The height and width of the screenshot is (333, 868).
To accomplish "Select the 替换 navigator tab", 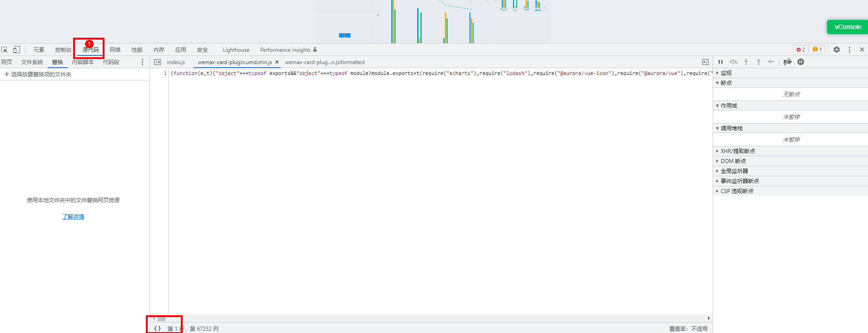I will tap(57, 62).
